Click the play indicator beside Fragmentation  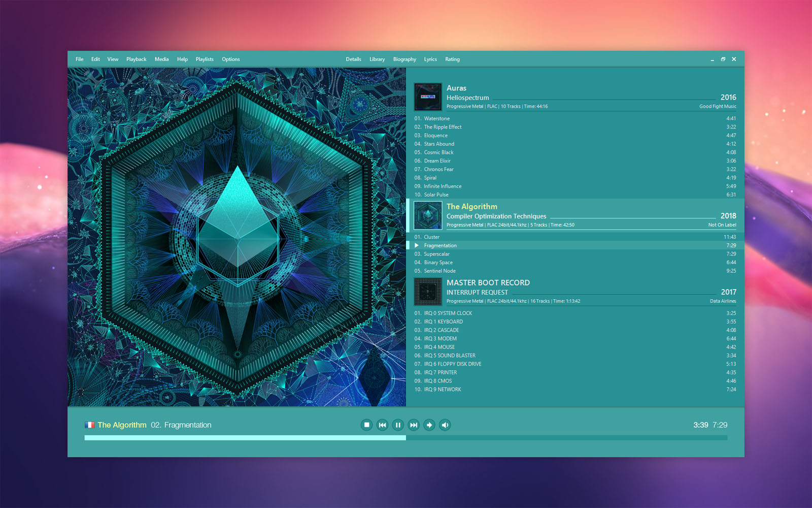coord(417,245)
